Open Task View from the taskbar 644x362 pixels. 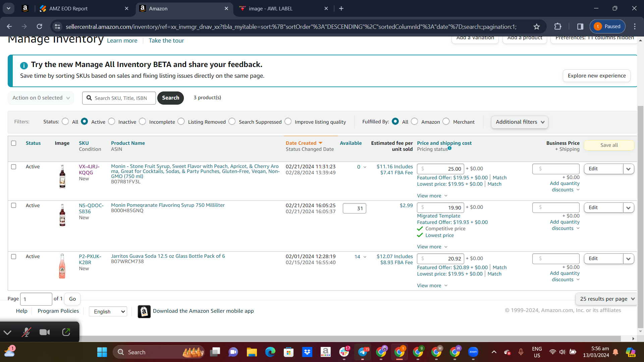point(215,352)
